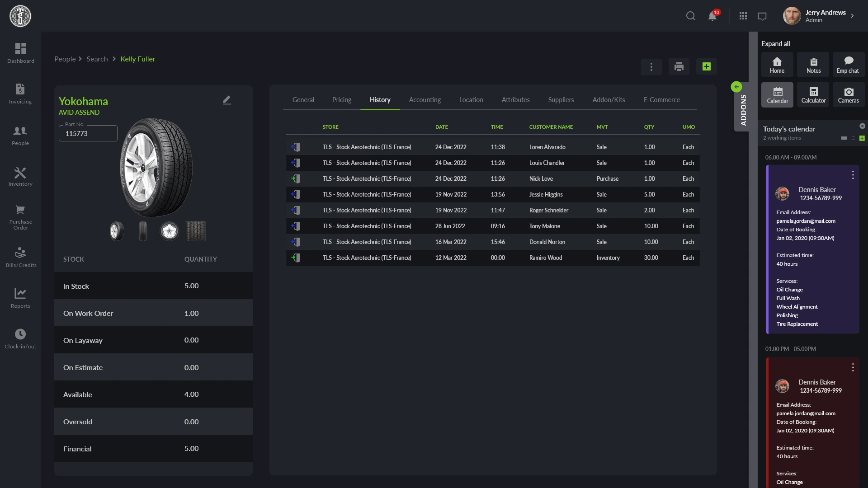
Task: Select the first angled tire thumbnail
Action: pos(117,231)
